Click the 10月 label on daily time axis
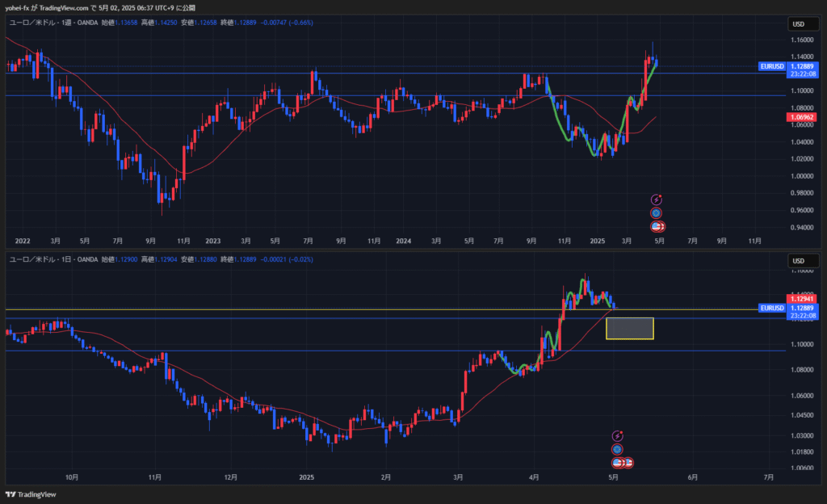The height and width of the screenshot is (504, 827). tap(72, 477)
